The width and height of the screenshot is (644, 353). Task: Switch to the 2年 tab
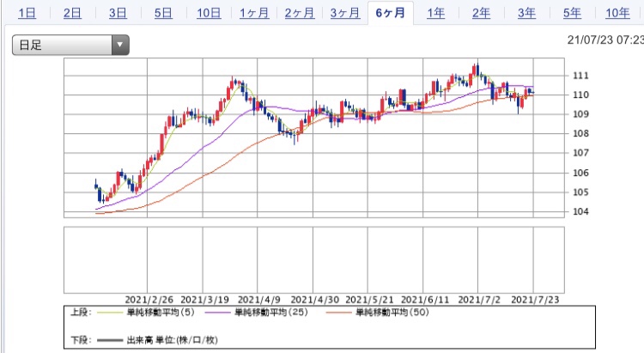coord(482,13)
